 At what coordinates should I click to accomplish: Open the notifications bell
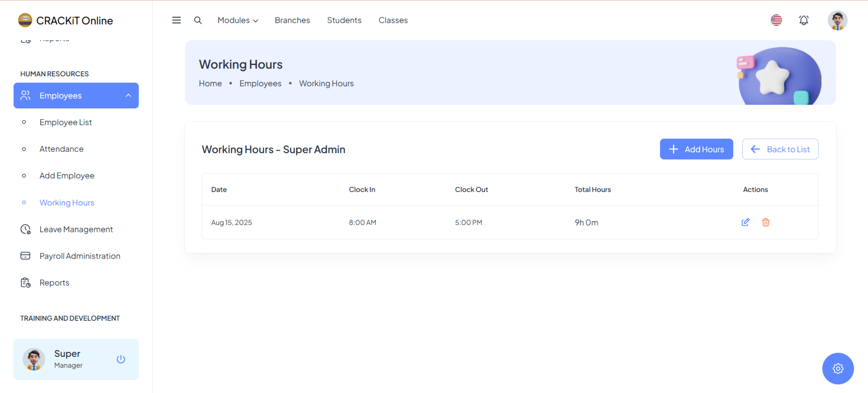tap(803, 20)
